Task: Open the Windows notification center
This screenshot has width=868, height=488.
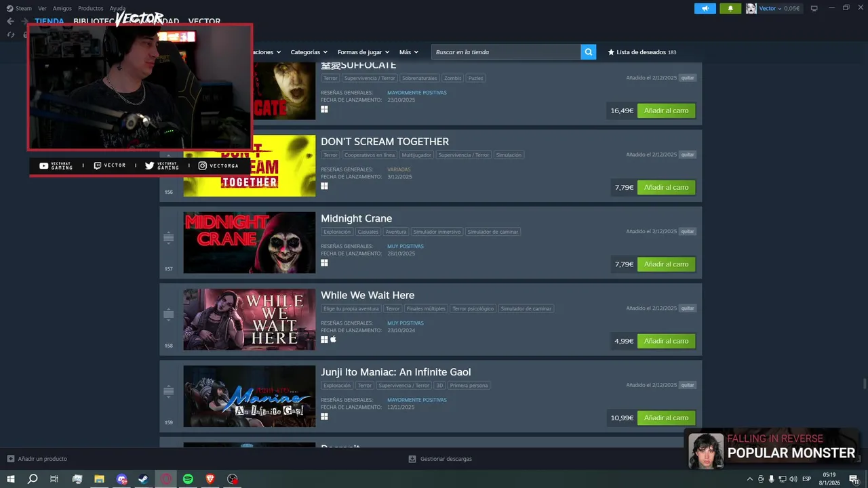Action: [x=854, y=479]
